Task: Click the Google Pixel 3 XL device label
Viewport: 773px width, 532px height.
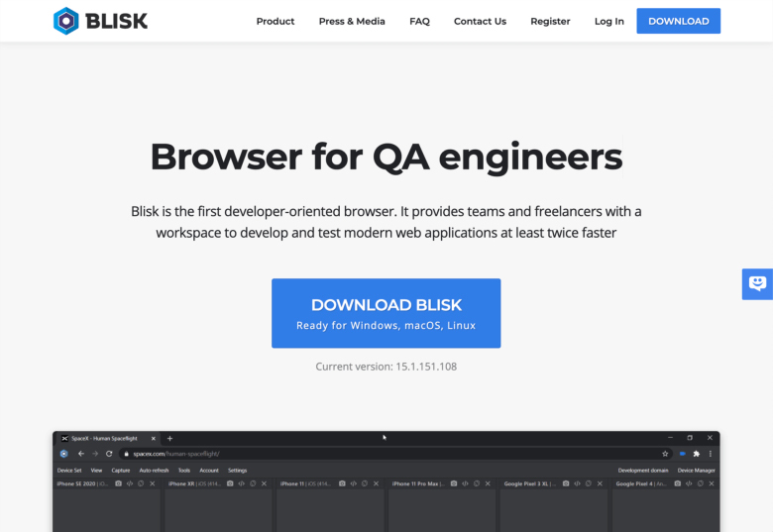Action: 530,483
